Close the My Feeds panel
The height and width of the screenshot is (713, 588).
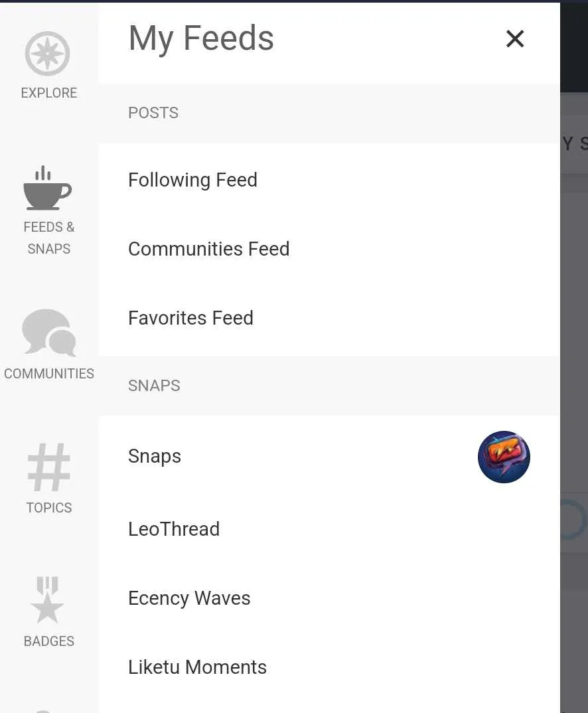pyautogui.click(x=515, y=39)
